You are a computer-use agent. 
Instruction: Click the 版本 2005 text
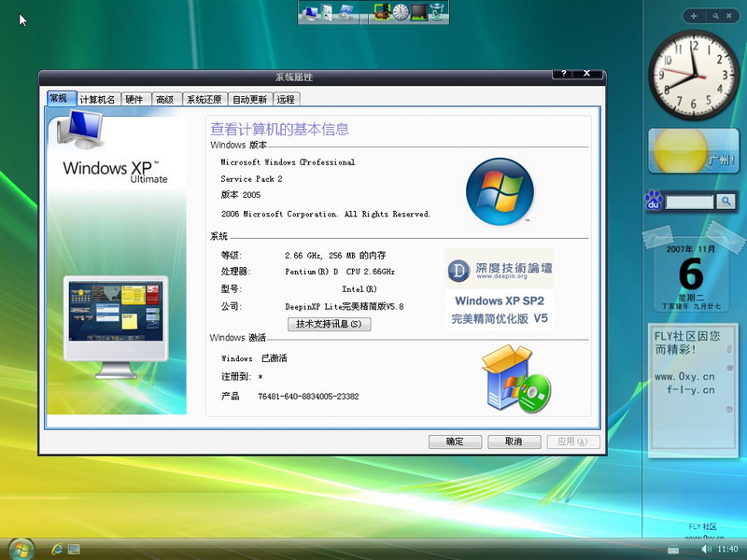click(241, 194)
